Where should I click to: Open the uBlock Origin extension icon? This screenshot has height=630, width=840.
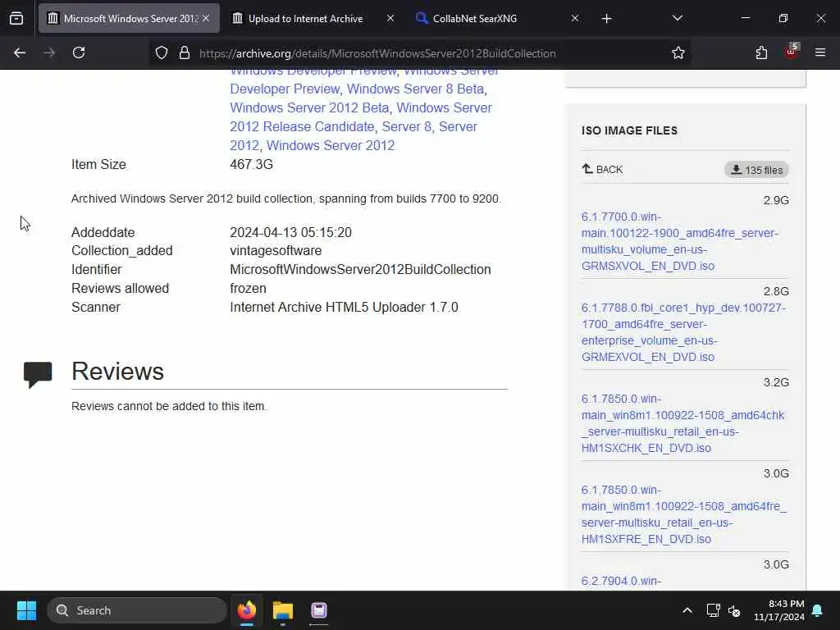pos(792,52)
